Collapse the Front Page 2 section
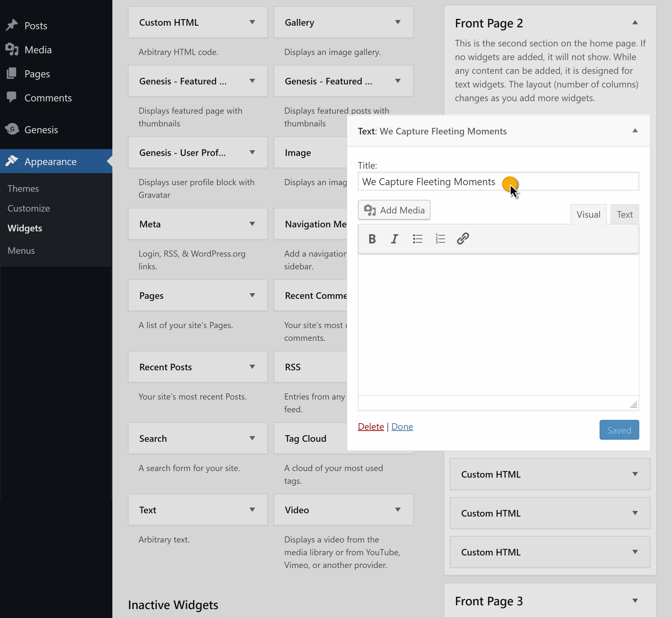Viewport: 672px width, 618px height. (x=634, y=23)
